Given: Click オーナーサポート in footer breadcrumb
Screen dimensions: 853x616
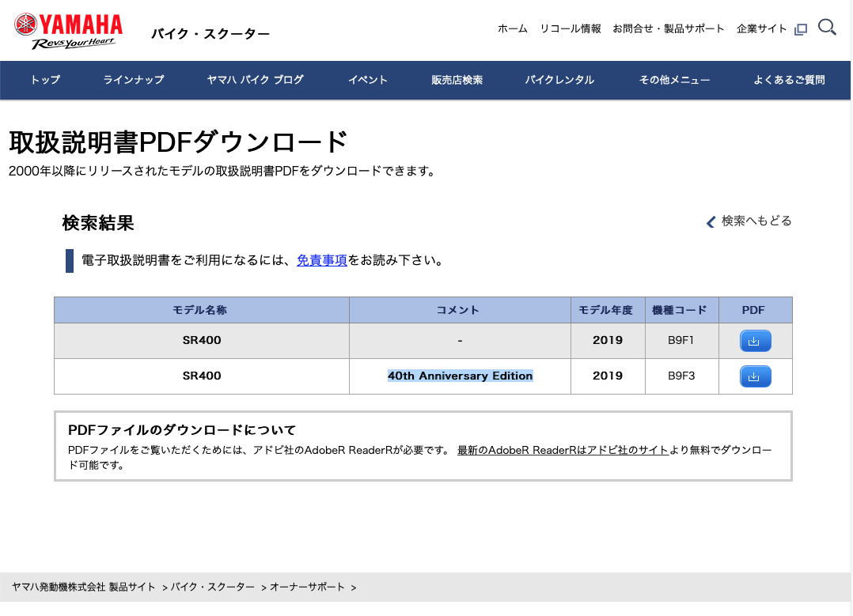Looking at the screenshot, I should pos(307,588).
